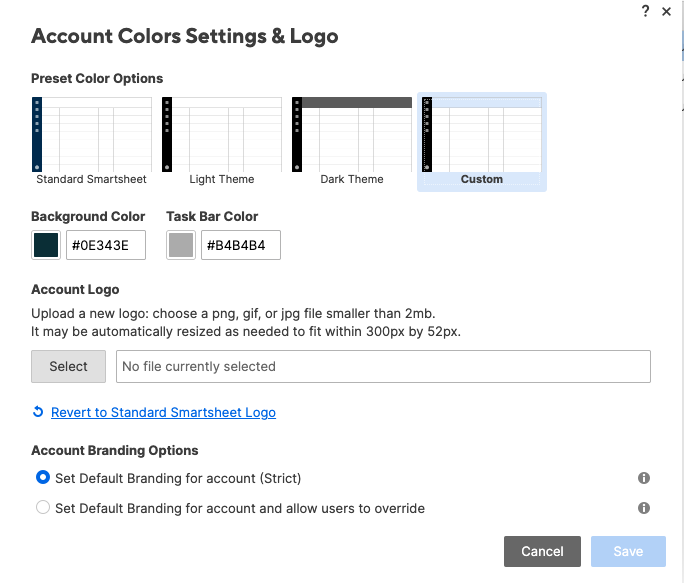This screenshot has width=684, height=583.
Task: Click Select to upload a logo file
Action: click(68, 366)
